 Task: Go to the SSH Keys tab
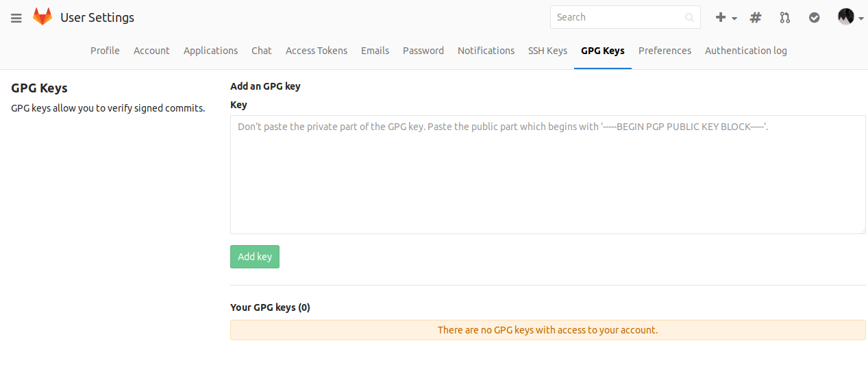tap(547, 51)
